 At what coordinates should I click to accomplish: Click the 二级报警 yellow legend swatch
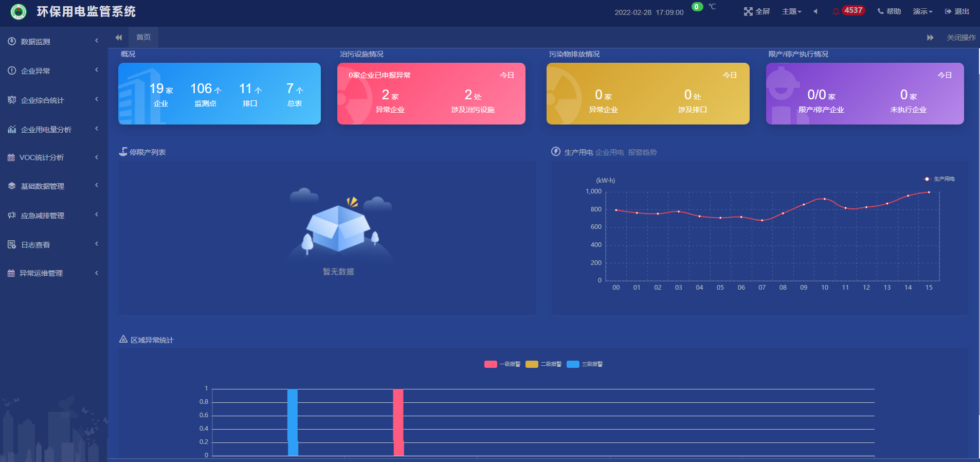(x=532, y=364)
